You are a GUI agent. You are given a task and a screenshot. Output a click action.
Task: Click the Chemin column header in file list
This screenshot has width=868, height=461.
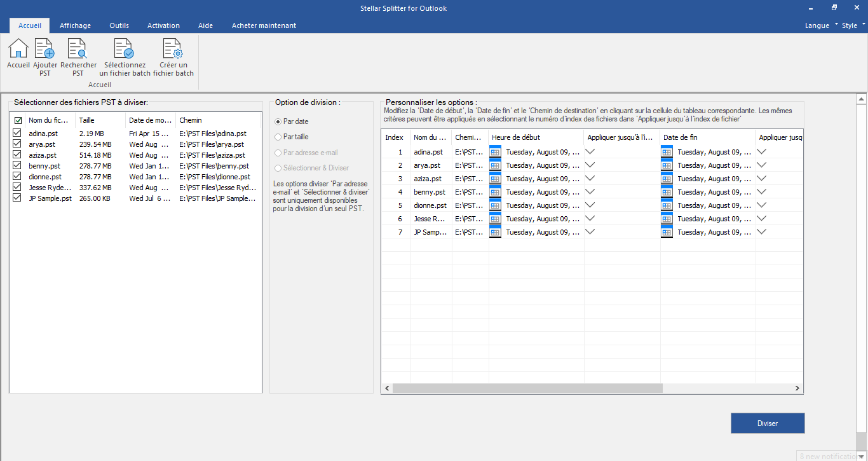[x=218, y=120]
